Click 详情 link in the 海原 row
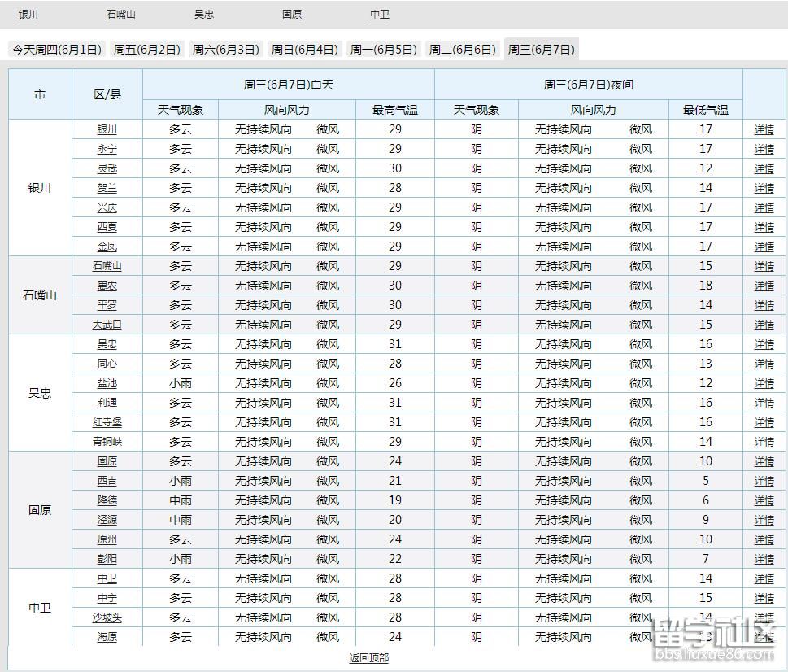Viewport: 788px width, 672px height. click(766, 637)
